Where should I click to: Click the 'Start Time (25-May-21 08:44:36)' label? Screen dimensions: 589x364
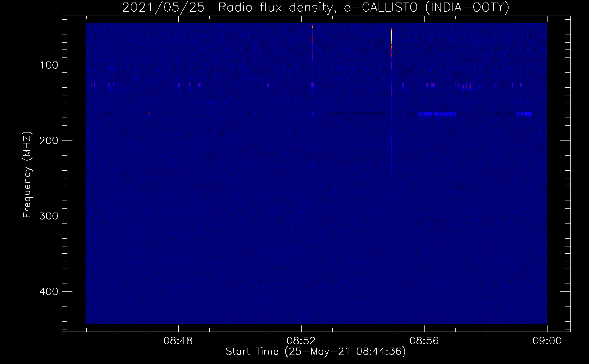[316, 352]
